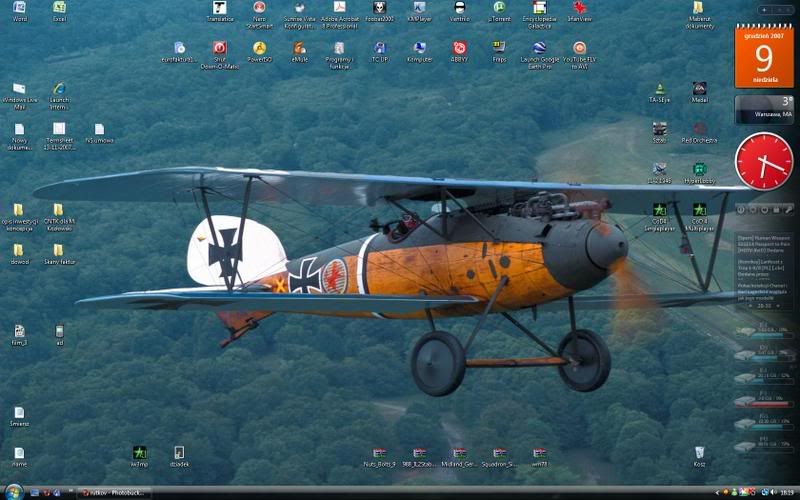Click the system tray clock 18:19
Screen dimensions: 800x500
[787, 492]
